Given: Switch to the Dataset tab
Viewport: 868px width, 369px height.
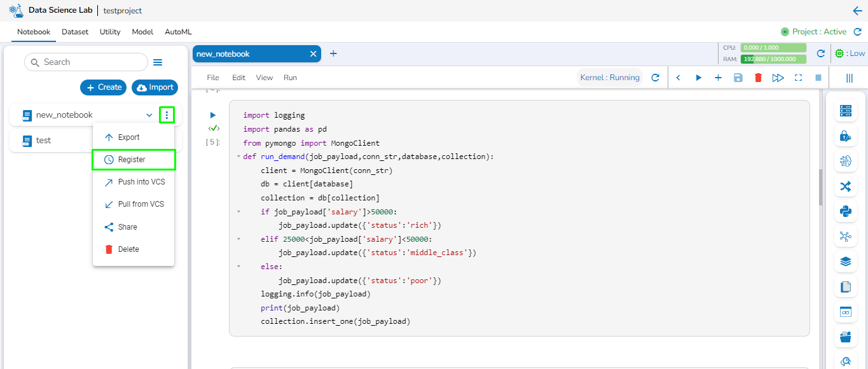Looking at the screenshot, I should click(x=75, y=32).
